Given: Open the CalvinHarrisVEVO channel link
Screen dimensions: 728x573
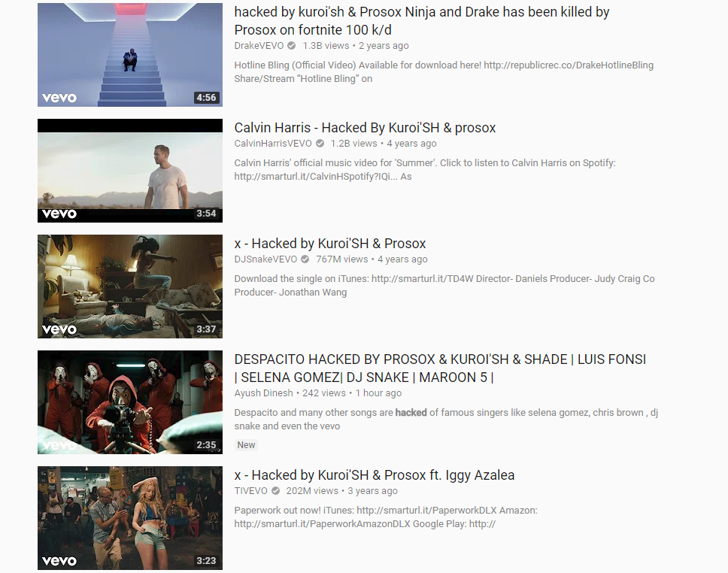Looking at the screenshot, I should coord(273,143).
